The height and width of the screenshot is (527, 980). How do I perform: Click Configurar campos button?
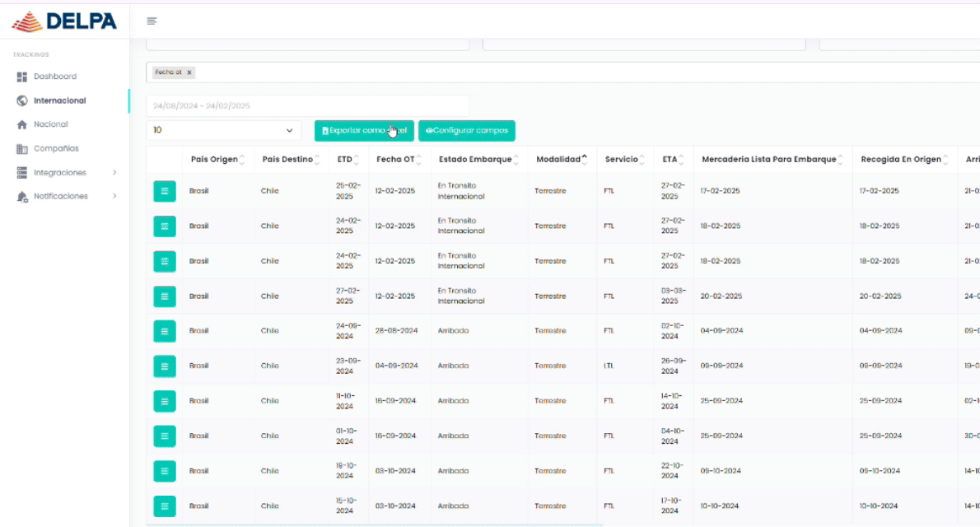pos(467,131)
